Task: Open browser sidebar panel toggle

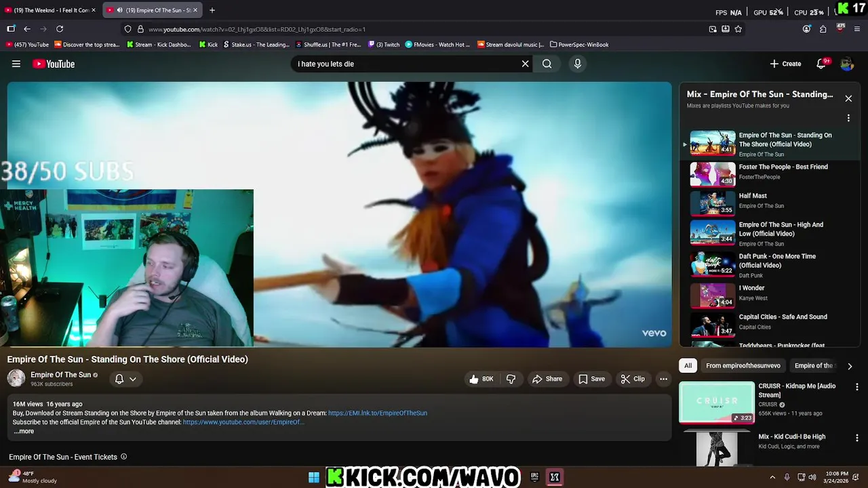Action: pos(11,29)
